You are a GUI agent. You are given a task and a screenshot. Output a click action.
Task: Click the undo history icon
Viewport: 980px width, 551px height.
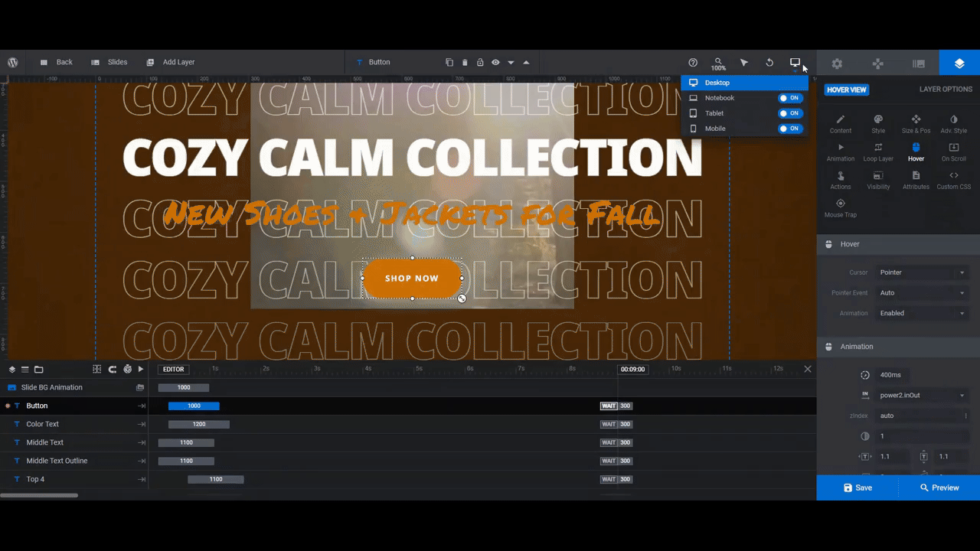pos(769,62)
